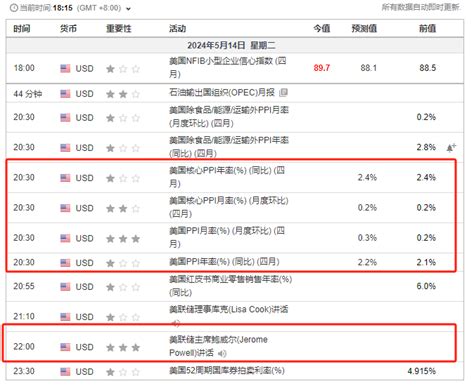Open the 美国PPI年率(%) (同比) (四月) event

(x=224, y=262)
